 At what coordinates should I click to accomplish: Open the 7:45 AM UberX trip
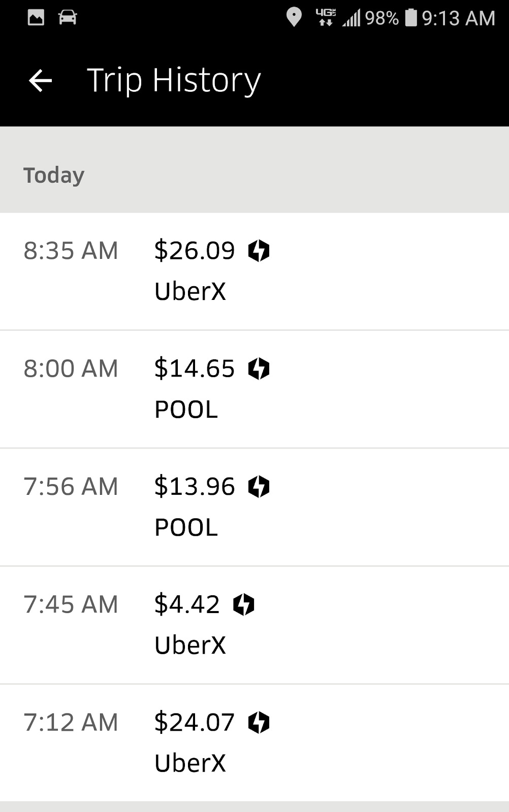point(254,625)
